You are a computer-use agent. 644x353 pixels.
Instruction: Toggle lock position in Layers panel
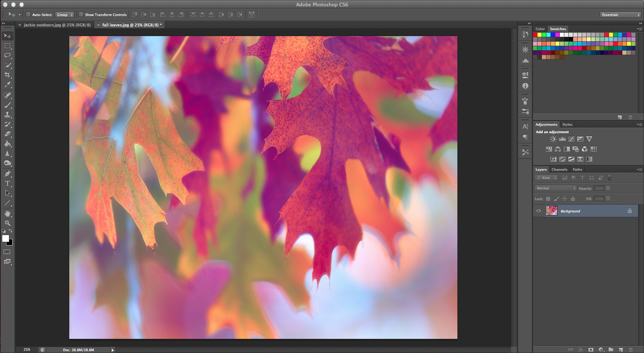pyautogui.click(x=564, y=199)
